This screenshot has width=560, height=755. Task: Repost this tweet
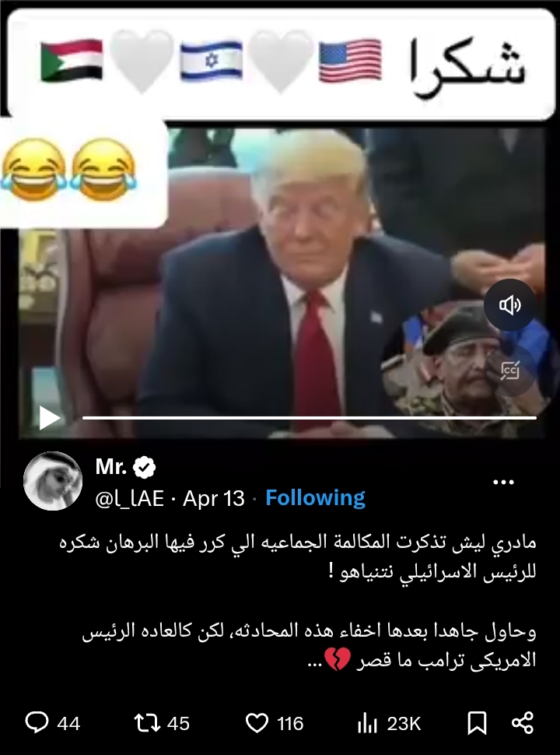coord(147,723)
